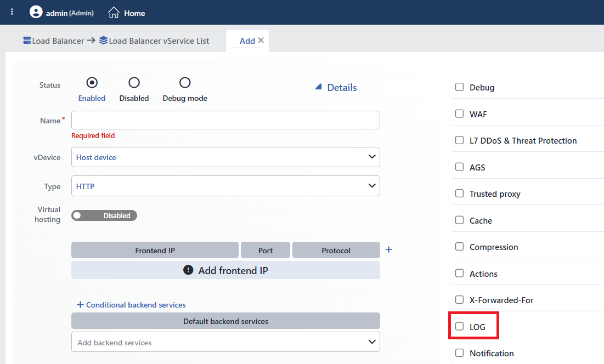Select the Enabled status radio button

pyautogui.click(x=92, y=83)
